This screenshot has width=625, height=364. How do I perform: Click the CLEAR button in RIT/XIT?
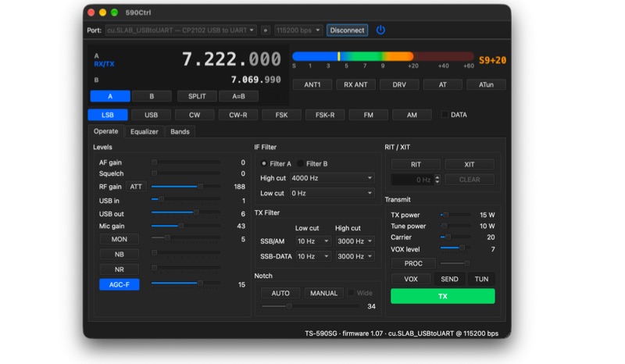click(470, 180)
